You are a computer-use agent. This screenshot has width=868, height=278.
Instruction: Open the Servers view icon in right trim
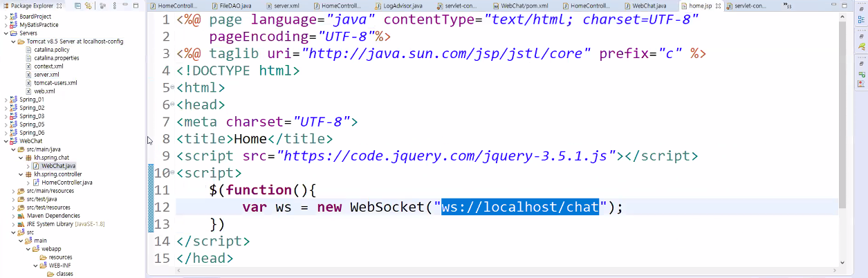click(862, 74)
